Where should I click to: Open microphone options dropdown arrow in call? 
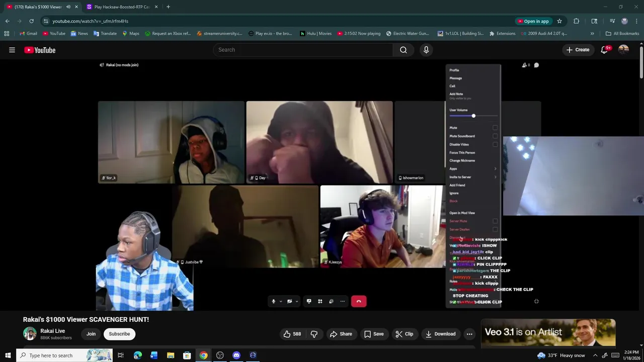point(281,302)
